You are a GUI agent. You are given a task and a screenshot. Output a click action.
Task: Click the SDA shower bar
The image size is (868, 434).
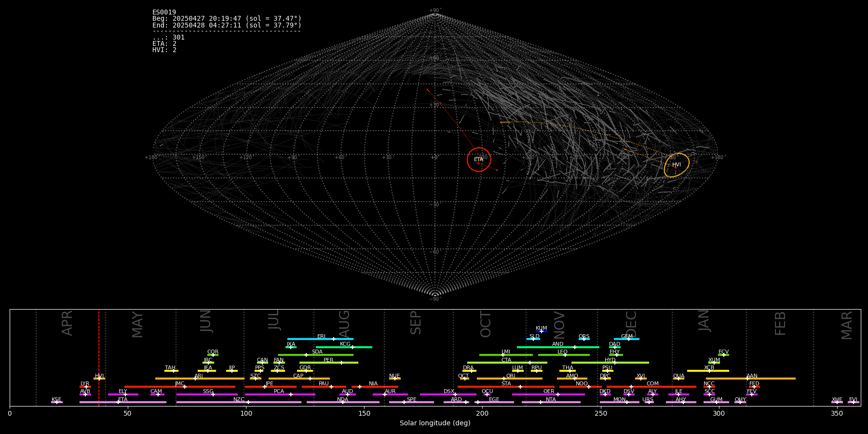point(316,355)
